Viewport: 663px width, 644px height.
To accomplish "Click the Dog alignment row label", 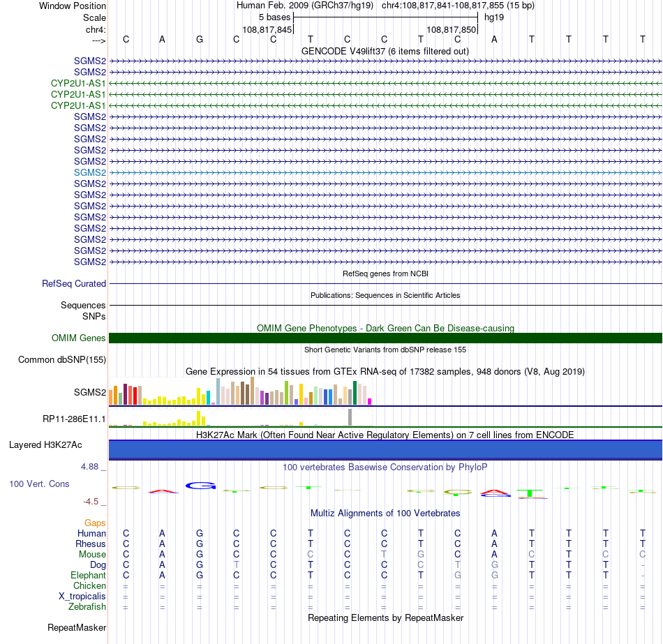I will (98, 565).
